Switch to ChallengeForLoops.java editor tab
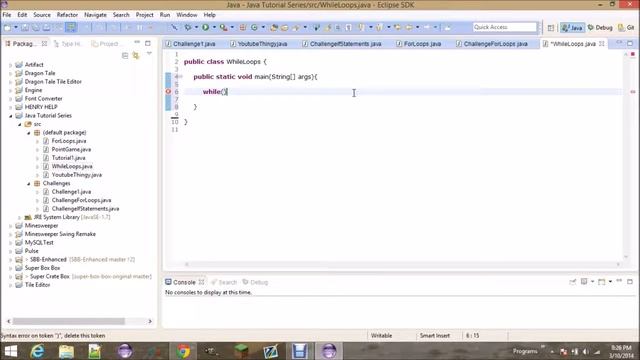This screenshot has height=360, width=640. click(492, 44)
